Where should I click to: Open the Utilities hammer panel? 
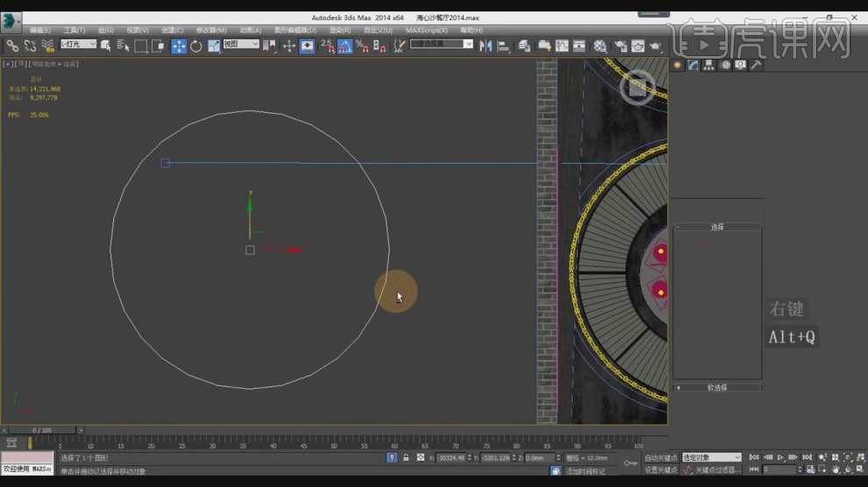(756, 65)
